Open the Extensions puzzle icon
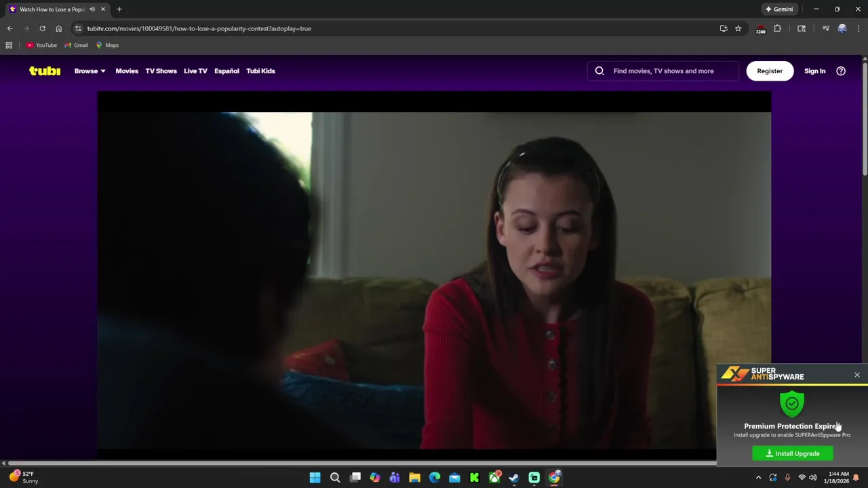868x488 pixels. click(x=777, y=28)
